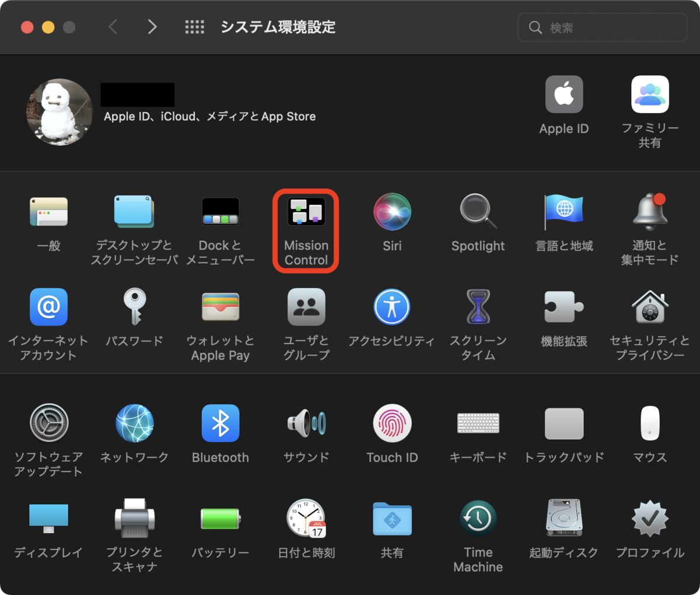700x595 pixels.
Task: Open Touch ID preferences
Action: 392,423
